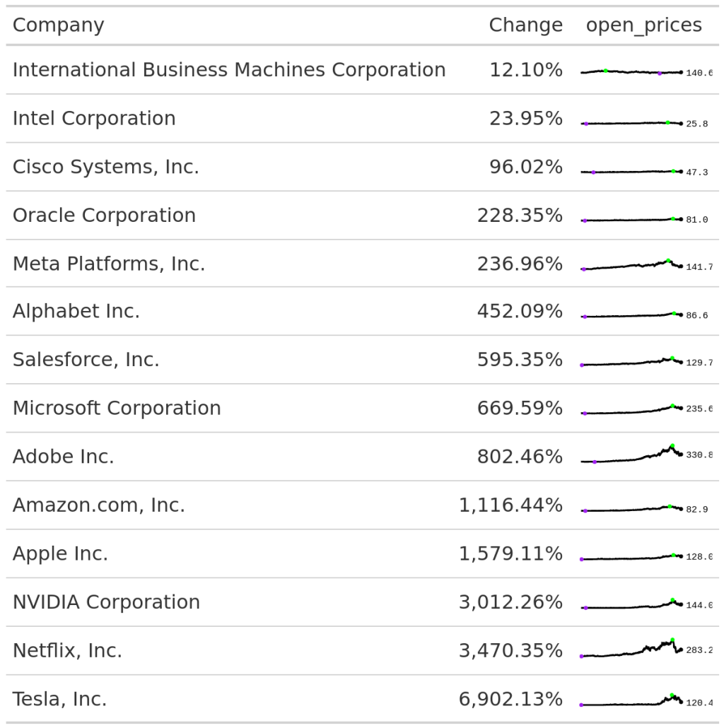Click the Change column header
Screen dimensions: 724x728
tap(525, 25)
